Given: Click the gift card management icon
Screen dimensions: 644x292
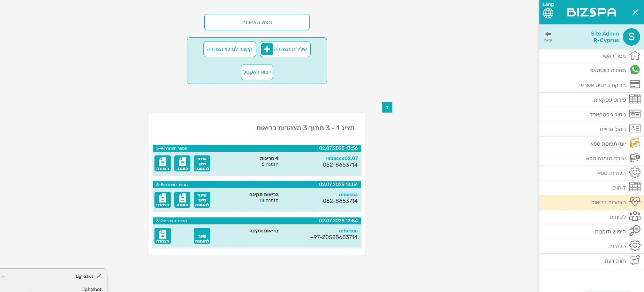Looking at the screenshot, I should [635, 114].
